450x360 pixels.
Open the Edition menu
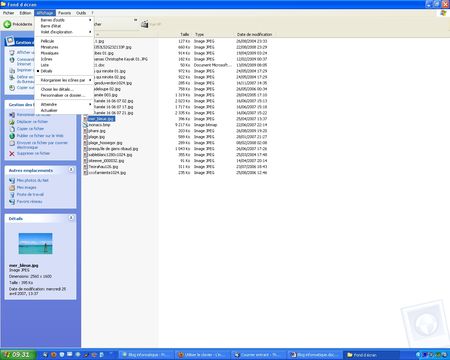[x=25, y=13]
